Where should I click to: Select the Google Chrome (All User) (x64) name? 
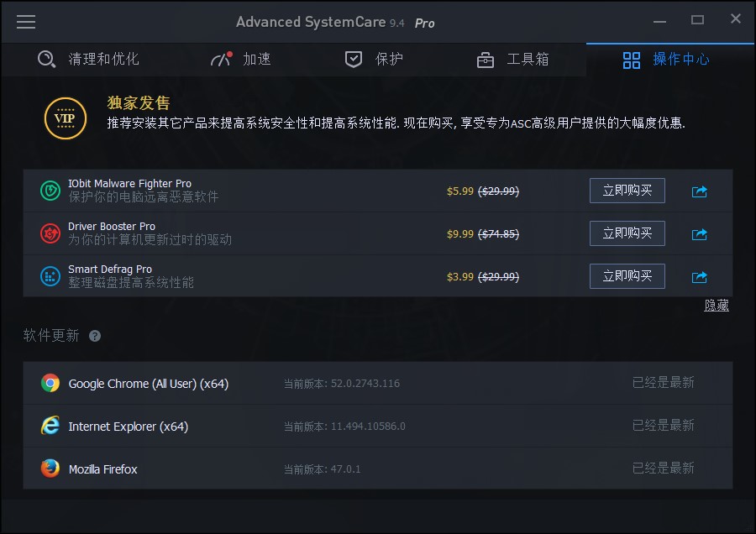[149, 384]
